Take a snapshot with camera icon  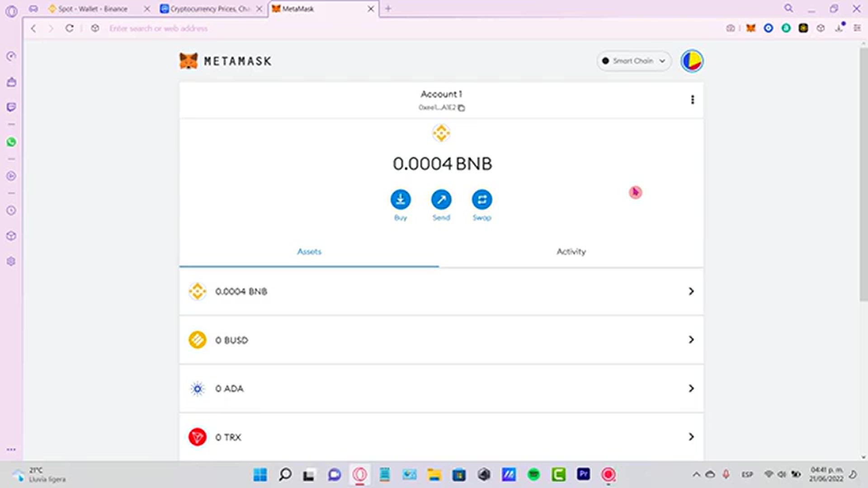730,28
